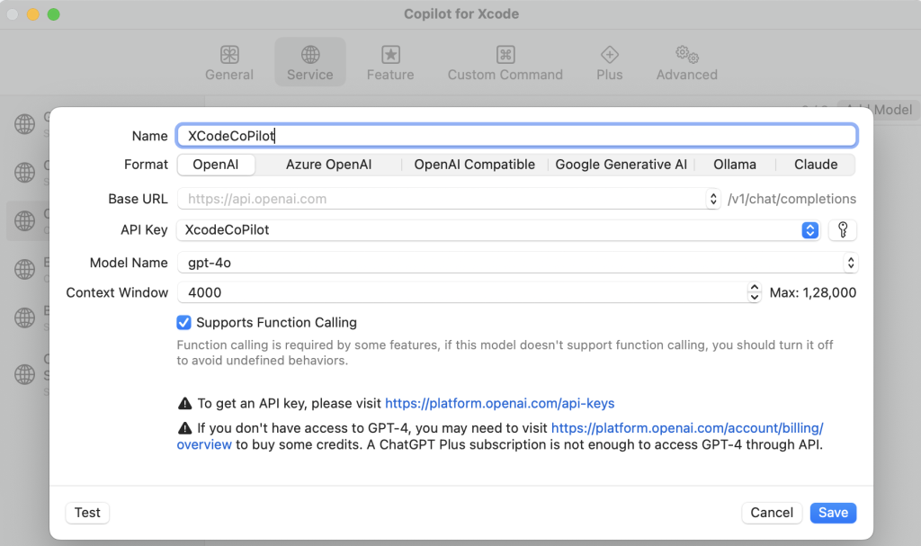Click the Context Window value 4000
The width and height of the screenshot is (921, 546).
pyautogui.click(x=462, y=292)
